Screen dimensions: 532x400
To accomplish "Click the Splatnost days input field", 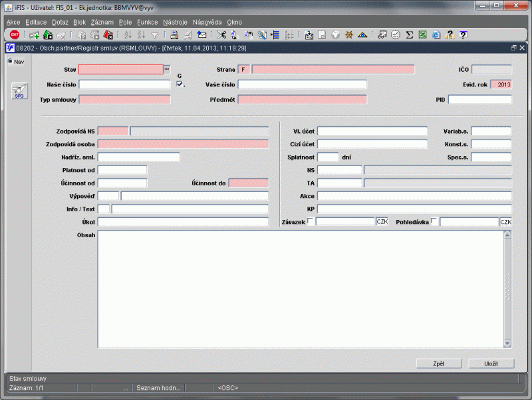I will [x=328, y=157].
